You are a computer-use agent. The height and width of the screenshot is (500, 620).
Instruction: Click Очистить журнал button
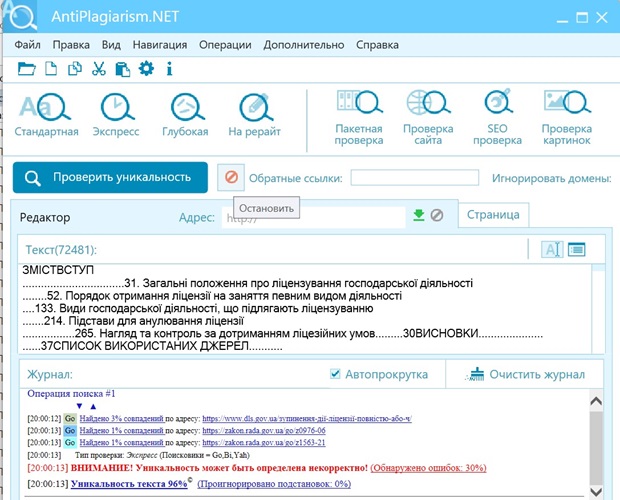tap(525, 374)
